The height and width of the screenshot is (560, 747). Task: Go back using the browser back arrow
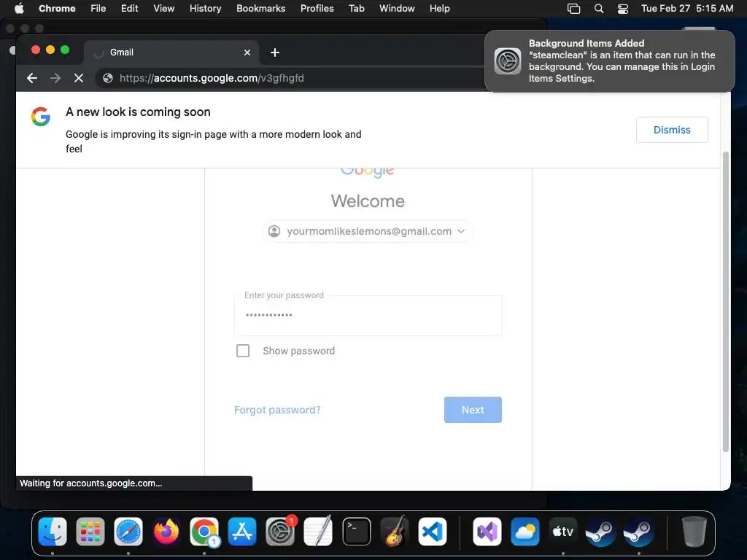[x=32, y=78]
